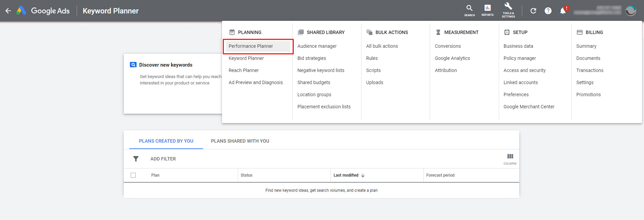Tick the select-all plans checkbox
This screenshot has width=644, height=220.
point(133,175)
